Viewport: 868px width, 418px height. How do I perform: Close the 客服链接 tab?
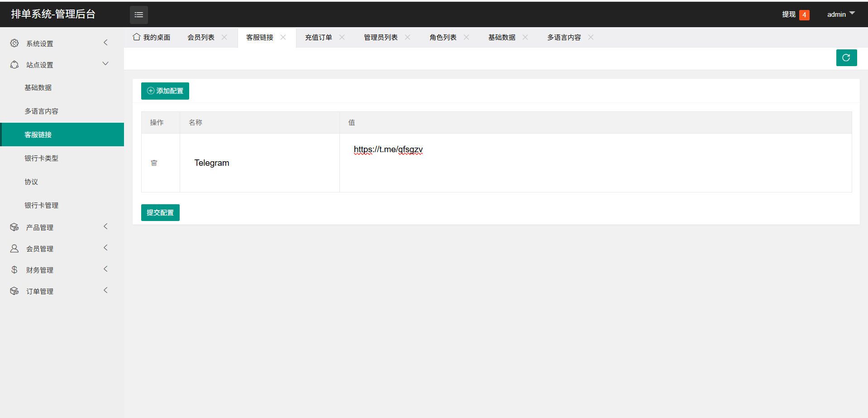pos(283,37)
